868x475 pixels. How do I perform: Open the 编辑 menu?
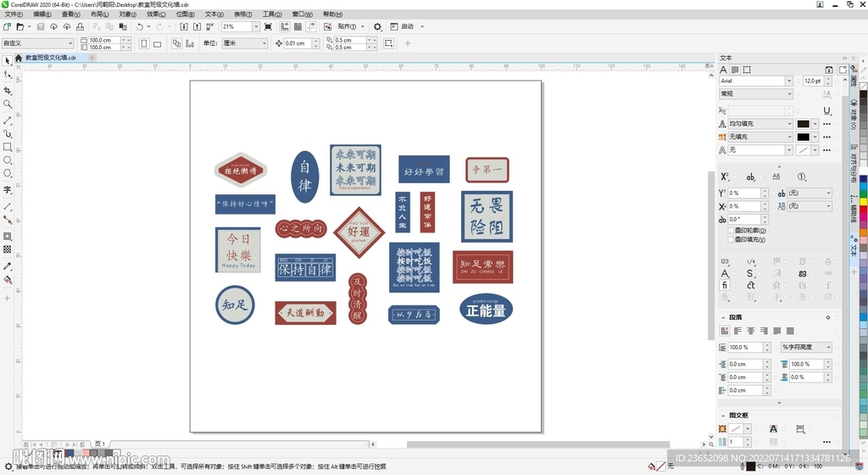(42, 14)
